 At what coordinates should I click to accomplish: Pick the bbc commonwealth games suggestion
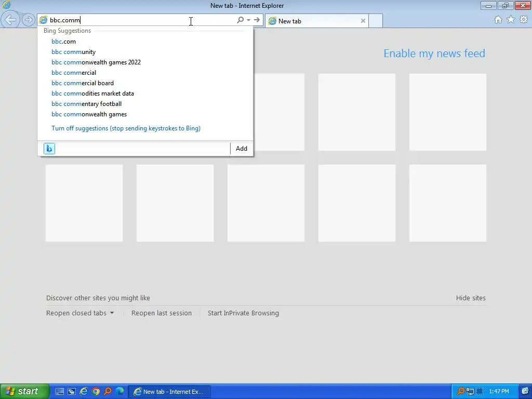click(x=145, y=114)
